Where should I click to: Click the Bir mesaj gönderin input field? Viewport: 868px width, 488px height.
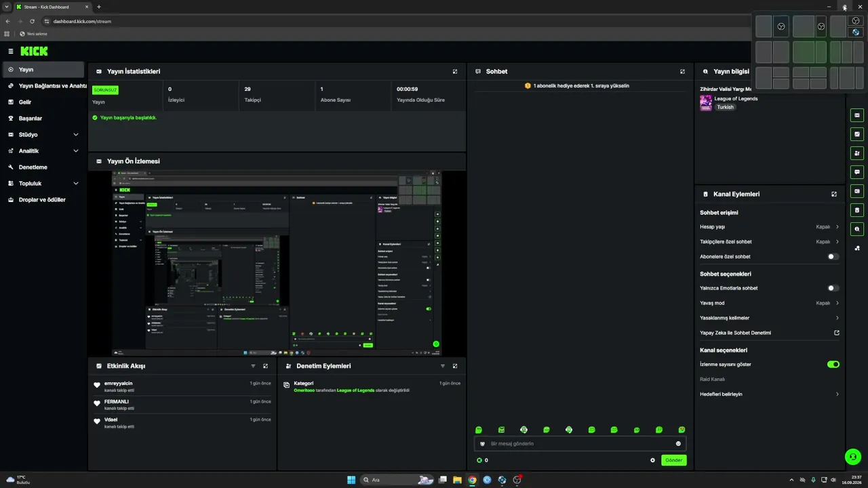coord(580,444)
